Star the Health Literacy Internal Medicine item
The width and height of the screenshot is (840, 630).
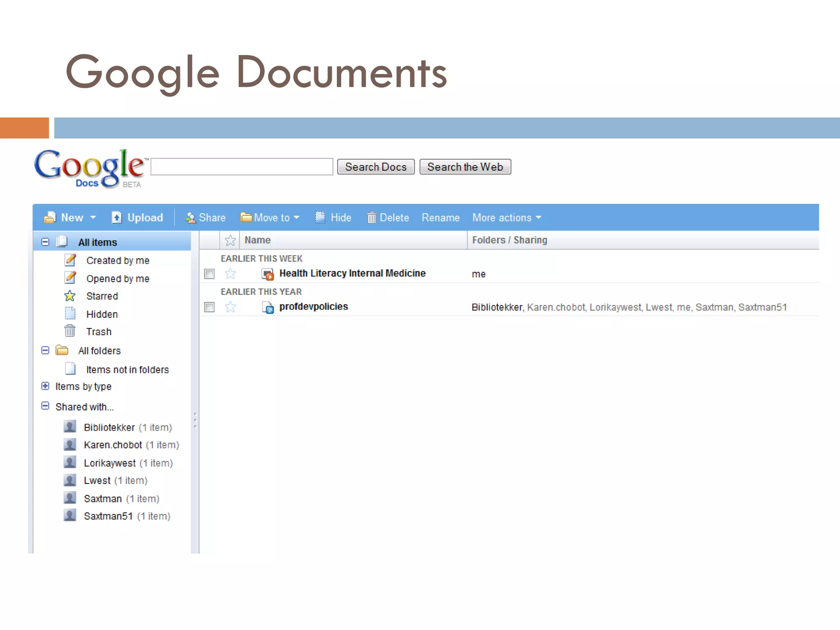[x=231, y=274]
